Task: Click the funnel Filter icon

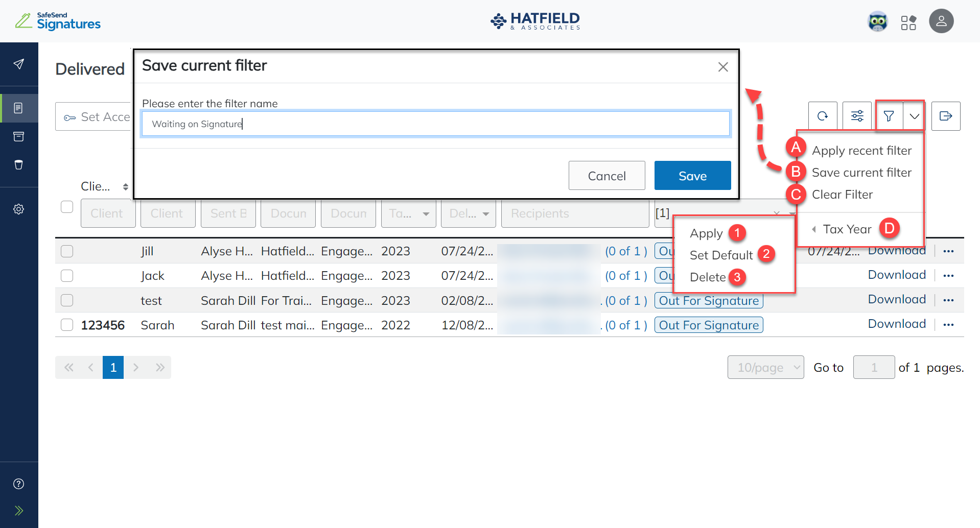Action: [889, 116]
